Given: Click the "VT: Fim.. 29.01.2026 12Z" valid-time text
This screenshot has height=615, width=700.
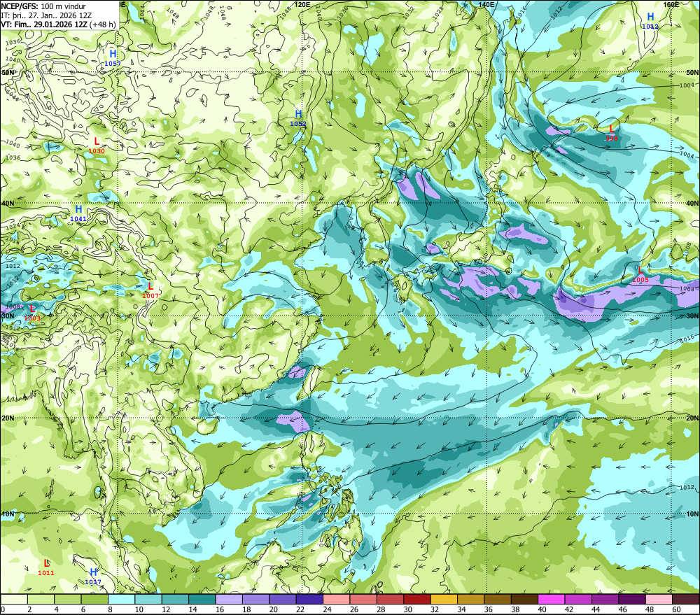Looking at the screenshot, I should [x=43, y=24].
